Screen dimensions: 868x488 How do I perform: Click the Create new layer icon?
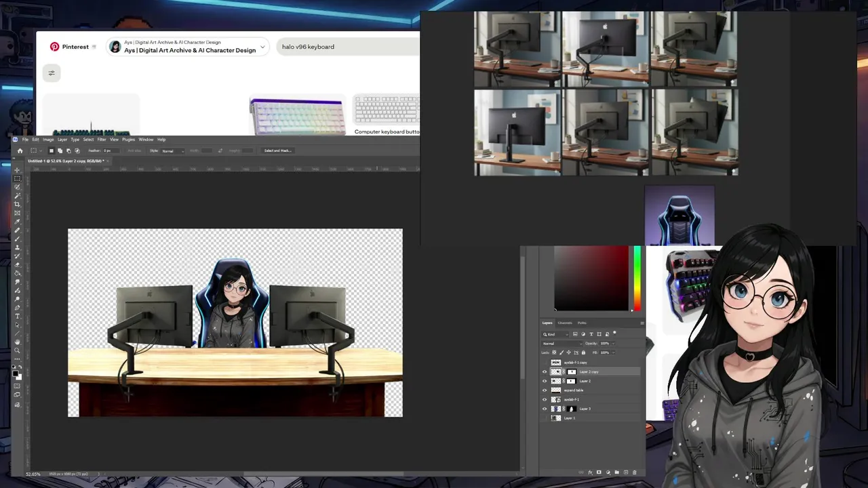coord(626,472)
